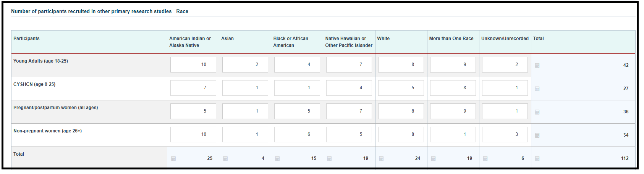Click calculator icon under Asian column total
The width and height of the screenshot is (644, 174).
pyautogui.click(x=225, y=159)
